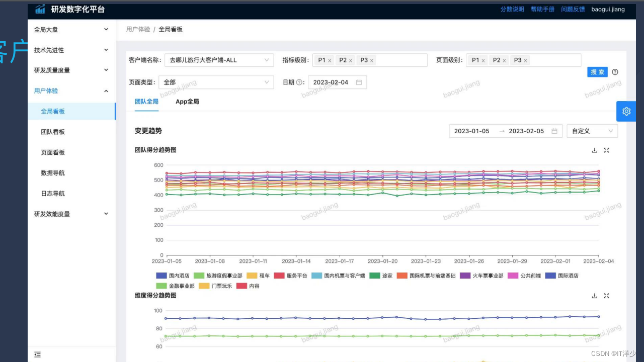Image resolution: width=644 pixels, height=362 pixels.
Task: Toggle 旅游度假事业部 legend series
Action: point(218,276)
